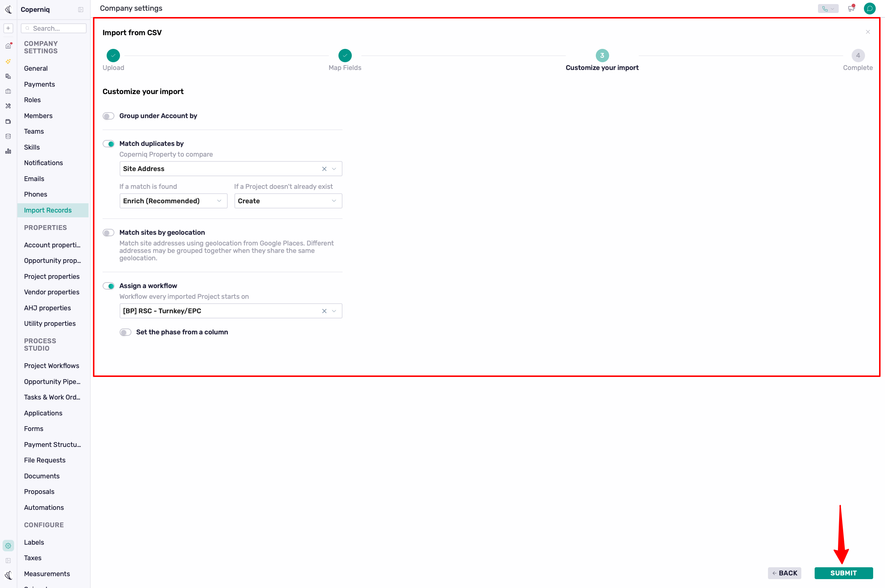885x588 pixels.
Task: Open the database stack icon in left rail
Action: [x=8, y=137]
